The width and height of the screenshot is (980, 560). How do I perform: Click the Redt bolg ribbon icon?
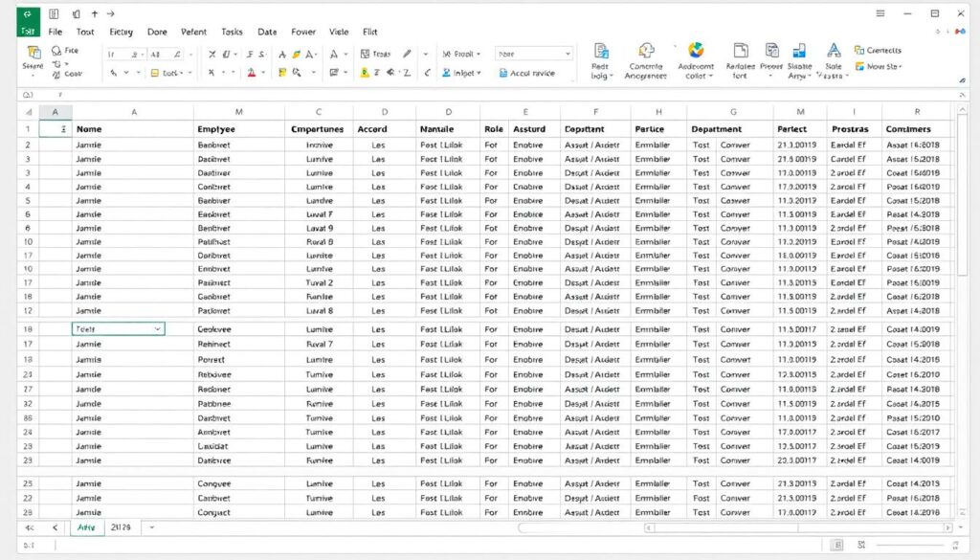point(601,52)
